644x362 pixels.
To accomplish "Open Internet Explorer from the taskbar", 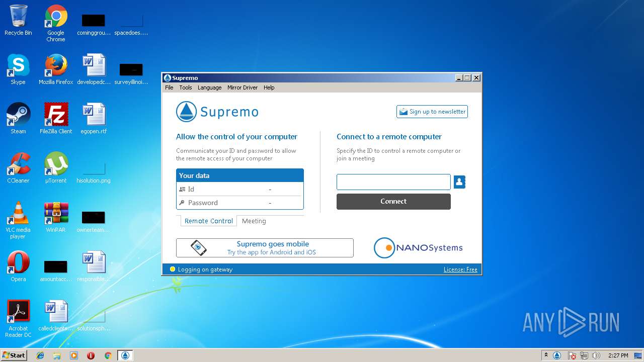I will pyautogui.click(x=40, y=355).
